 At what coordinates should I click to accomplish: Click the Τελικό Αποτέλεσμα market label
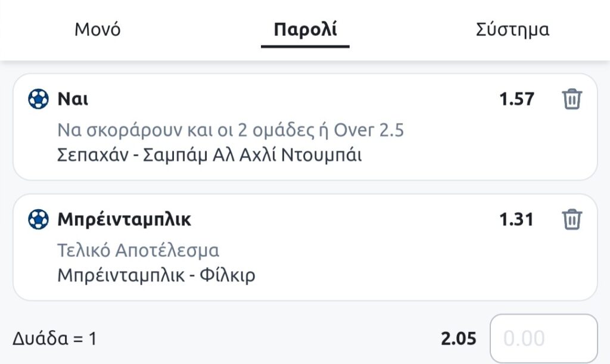pos(138,250)
